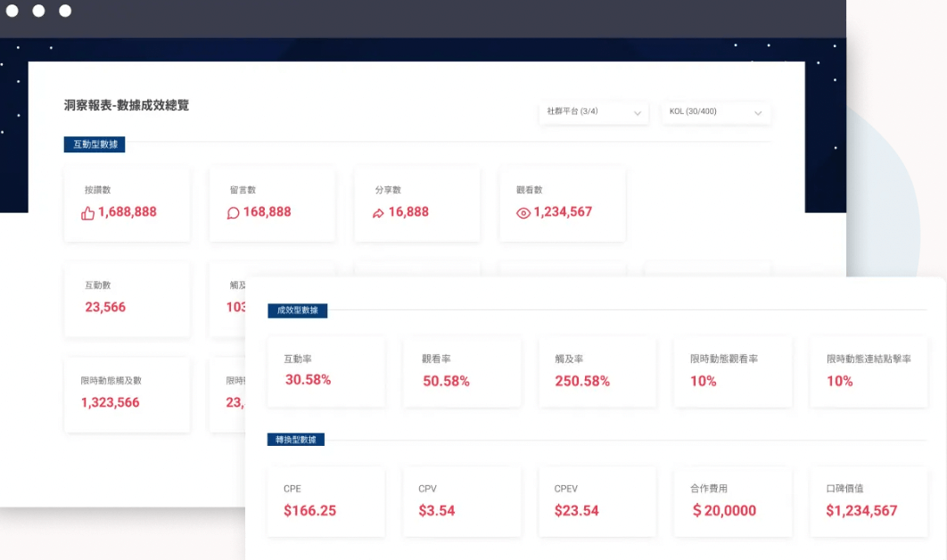This screenshot has height=560, width=947.
Task: Select the 互動型數據 section tag
Action: click(95, 144)
